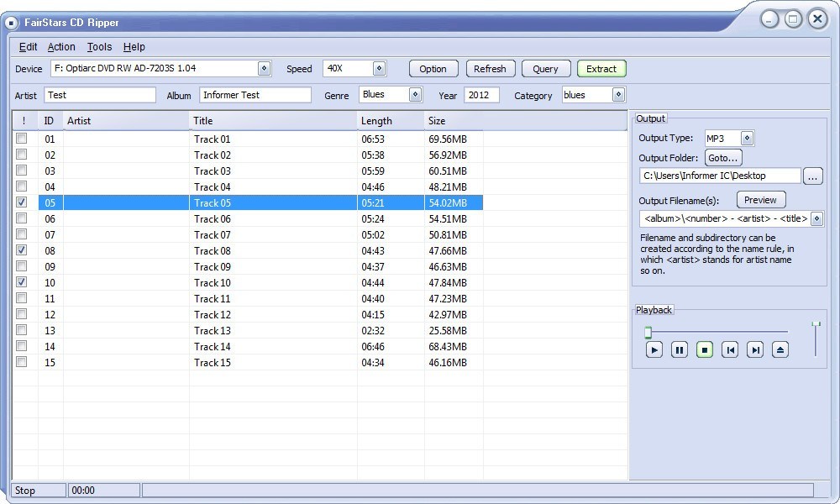Uncheck the Track 05 checkbox
The height and width of the screenshot is (504, 840).
[22, 202]
